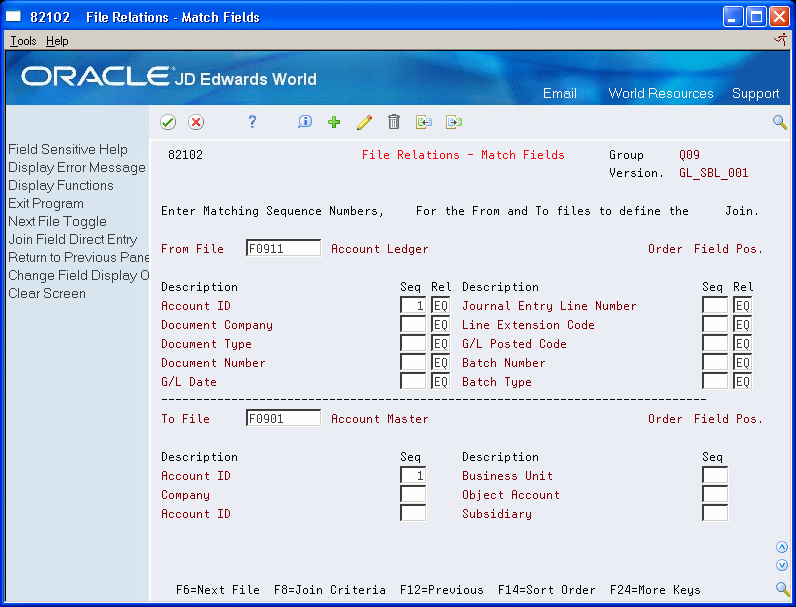Click the icon at menu bar right
The height and width of the screenshot is (607, 796).
[781, 40]
